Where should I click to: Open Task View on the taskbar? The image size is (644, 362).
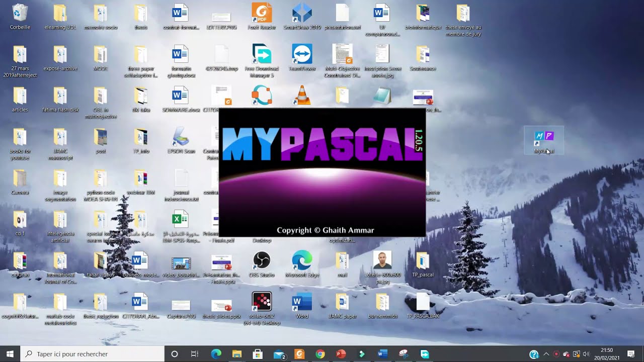(195, 354)
